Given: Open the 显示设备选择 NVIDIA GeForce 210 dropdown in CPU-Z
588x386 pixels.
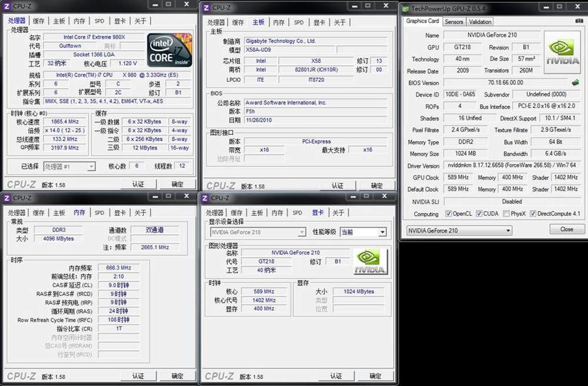Looking at the screenshot, I should click(x=258, y=232).
